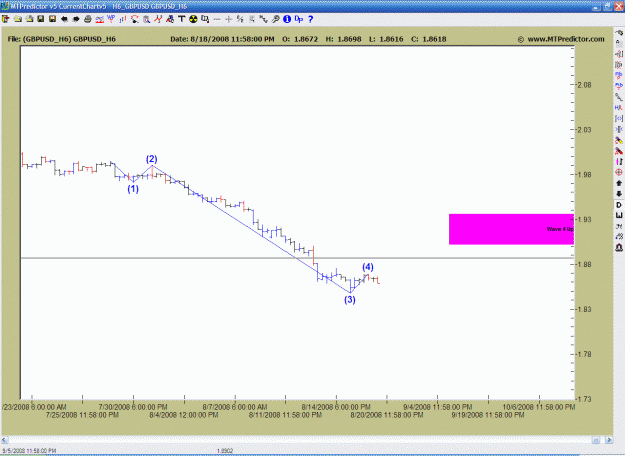This screenshot has width=625, height=456.
Task: Open help with the blue question mark
Action: (311, 19)
